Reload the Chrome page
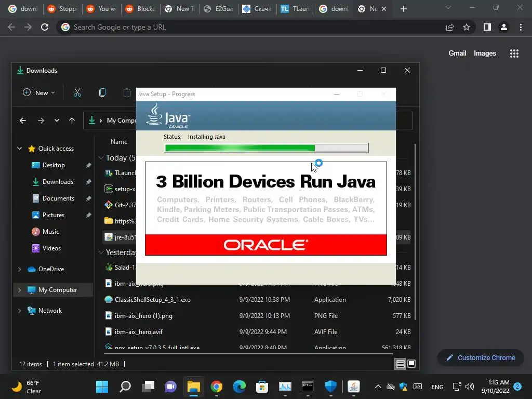532x399 pixels. coord(45,27)
